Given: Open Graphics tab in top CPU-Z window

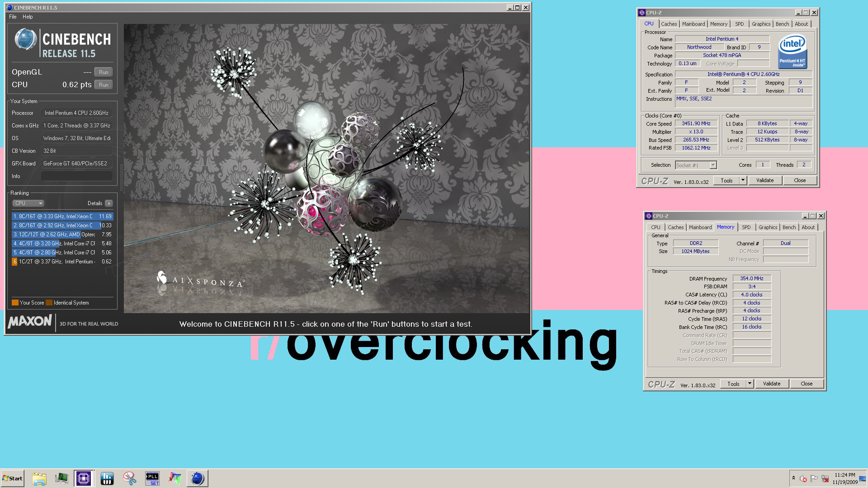Looking at the screenshot, I should [x=761, y=24].
